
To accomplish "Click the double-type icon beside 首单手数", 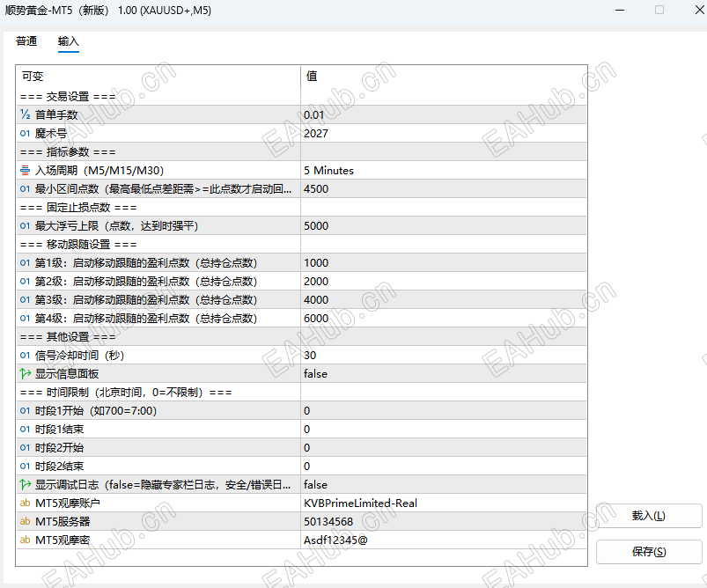I will tap(26, 115).
